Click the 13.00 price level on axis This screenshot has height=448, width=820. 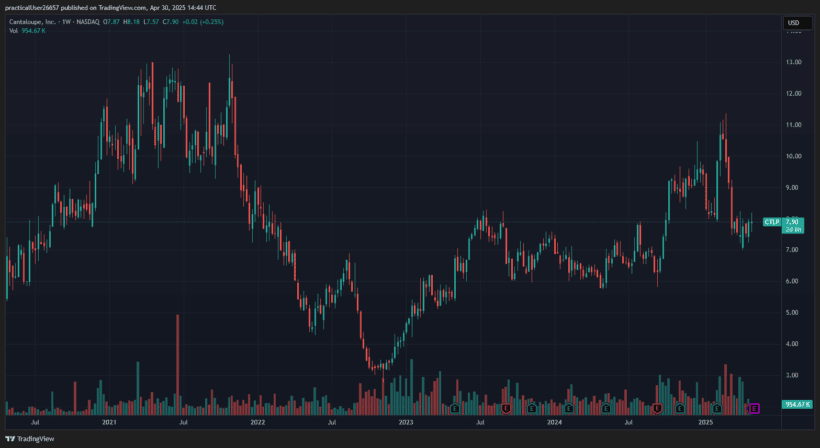pyautogui.click(x=795, y=62)
